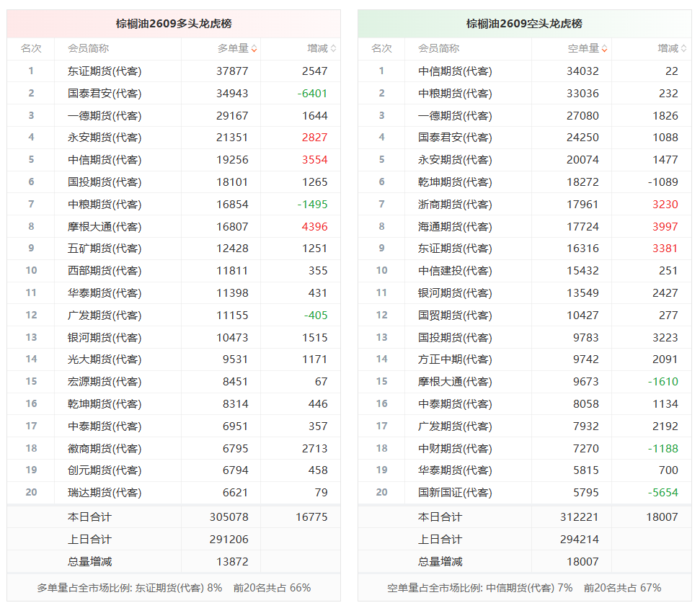Image resolution: width=700 pixels, height=608 pixels.
Task: Click red change value 3381
Action: pyautogui.click(x=665, y=249)
